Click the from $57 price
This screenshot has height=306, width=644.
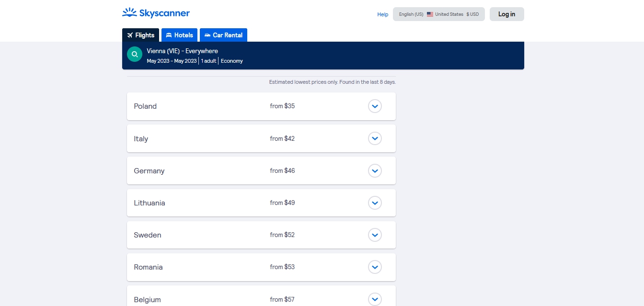tap(282, 299)
